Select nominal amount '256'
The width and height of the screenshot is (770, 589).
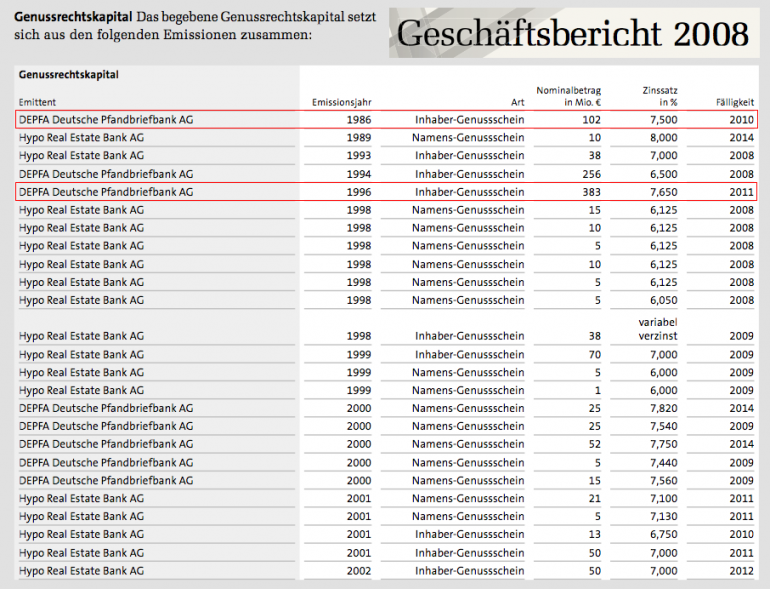592,174
